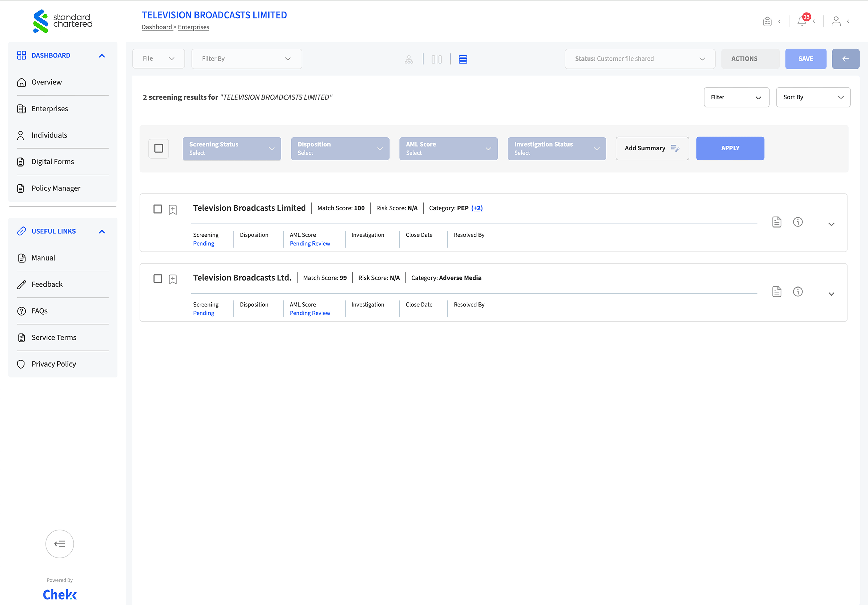Expand the Television Broadcasts Limited result row
868x605 pixels.
tap(831, 224)
